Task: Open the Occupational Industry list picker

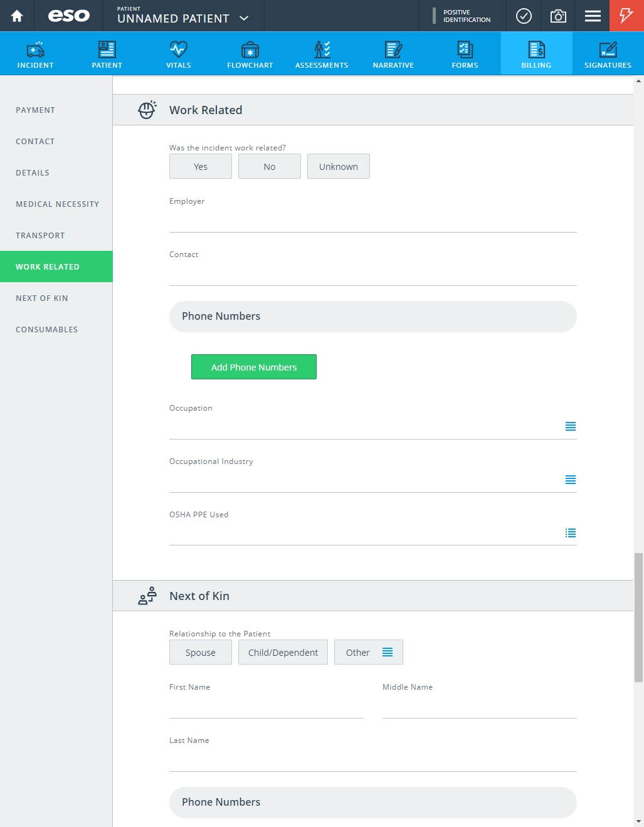Action: tap(571, 480)
